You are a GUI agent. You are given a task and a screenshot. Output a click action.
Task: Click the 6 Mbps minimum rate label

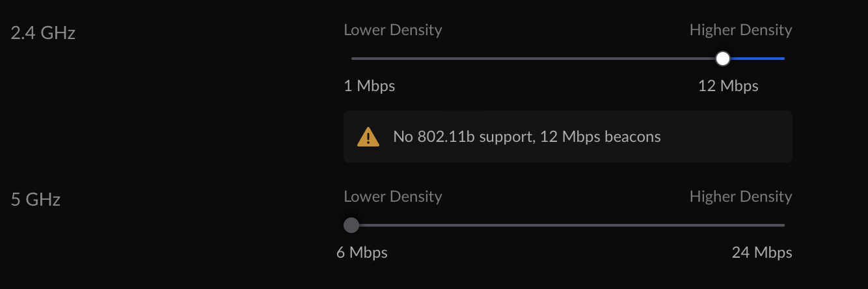pos(362,253)
